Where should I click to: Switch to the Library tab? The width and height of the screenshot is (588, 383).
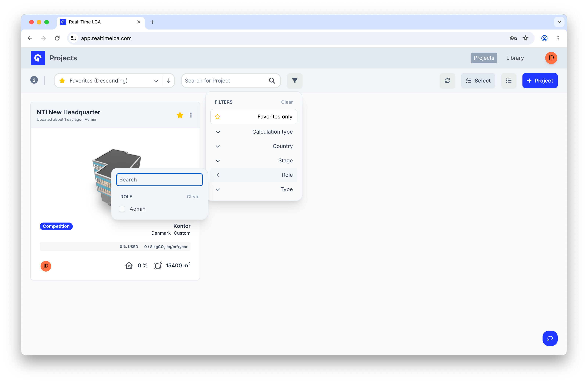[x=515, y=58]
